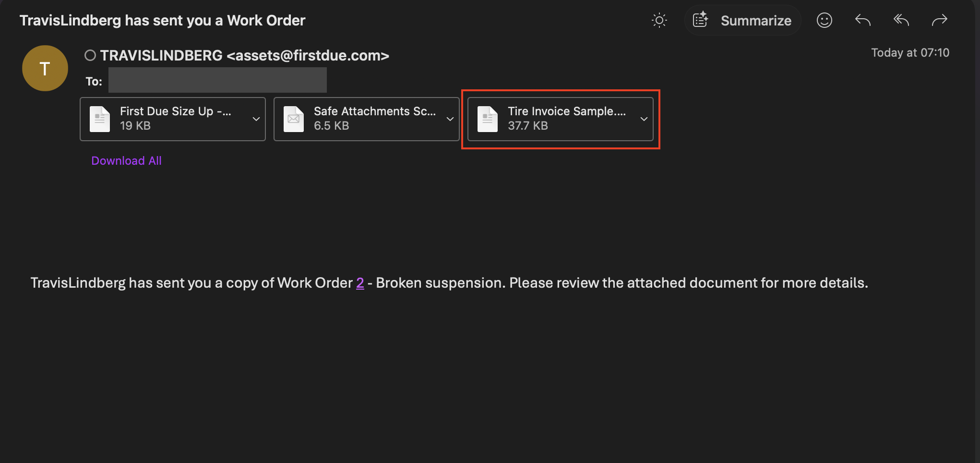Forward this email
Viewport: 980px width, 463px height.
940,20
